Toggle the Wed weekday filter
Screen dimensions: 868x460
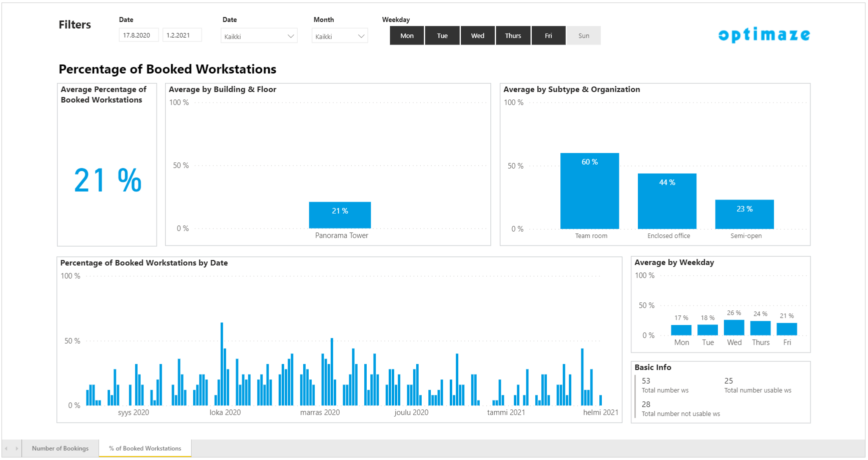pos(478,36)
